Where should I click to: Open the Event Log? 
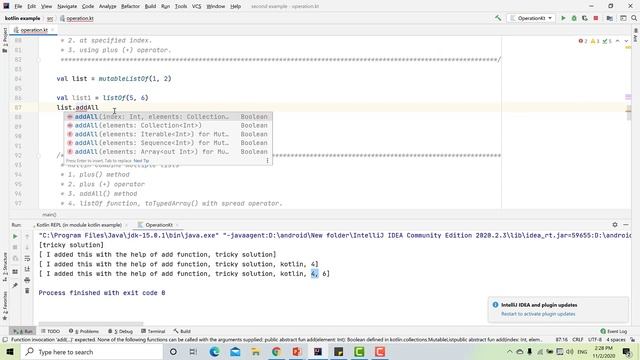tap(613, 331)
